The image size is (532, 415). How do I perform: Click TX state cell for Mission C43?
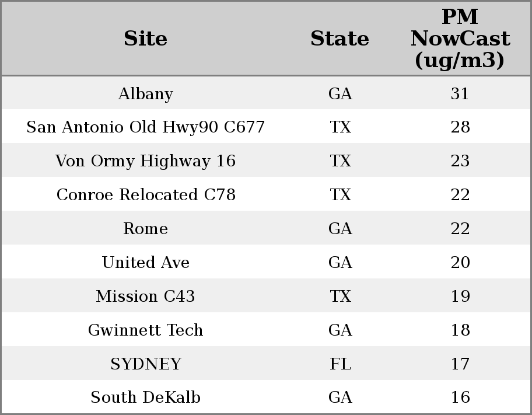tap(340, 297)
